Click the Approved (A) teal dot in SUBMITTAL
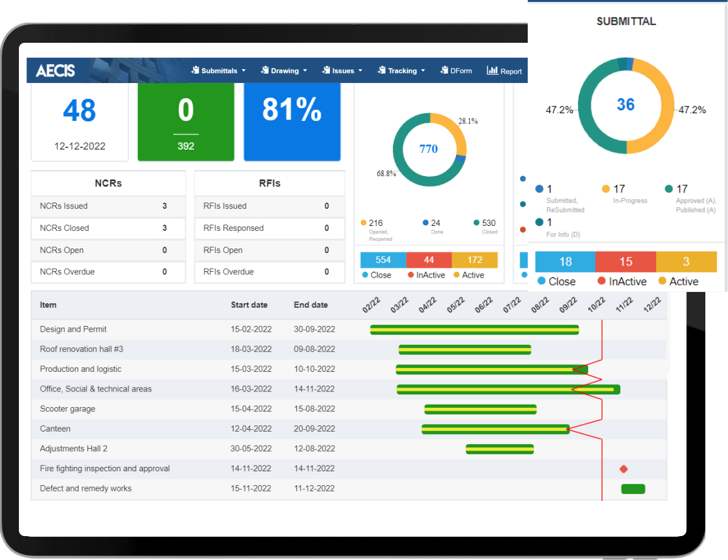This screenshot has width=728, height=560. [x=669, y=189]
